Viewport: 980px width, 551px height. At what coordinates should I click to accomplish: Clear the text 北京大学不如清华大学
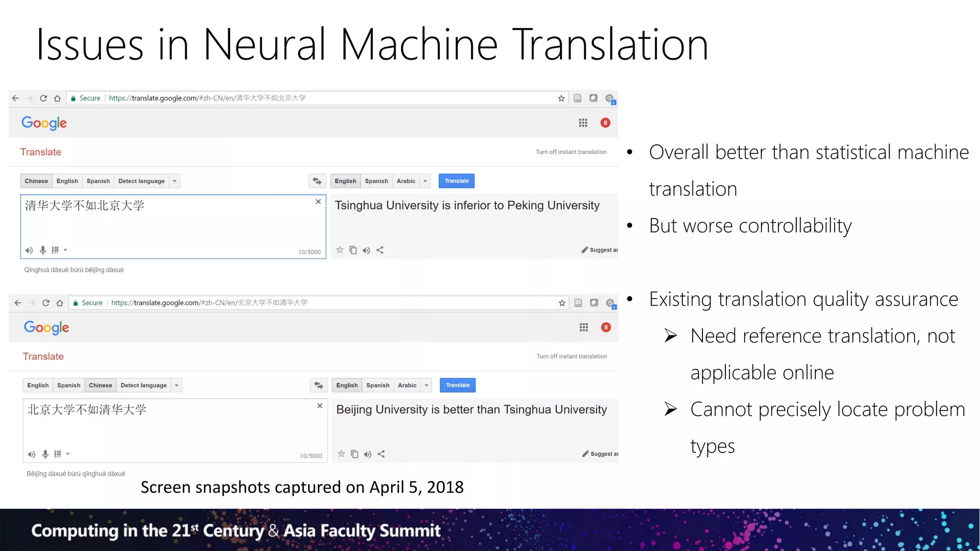click(x=320, y=406)
